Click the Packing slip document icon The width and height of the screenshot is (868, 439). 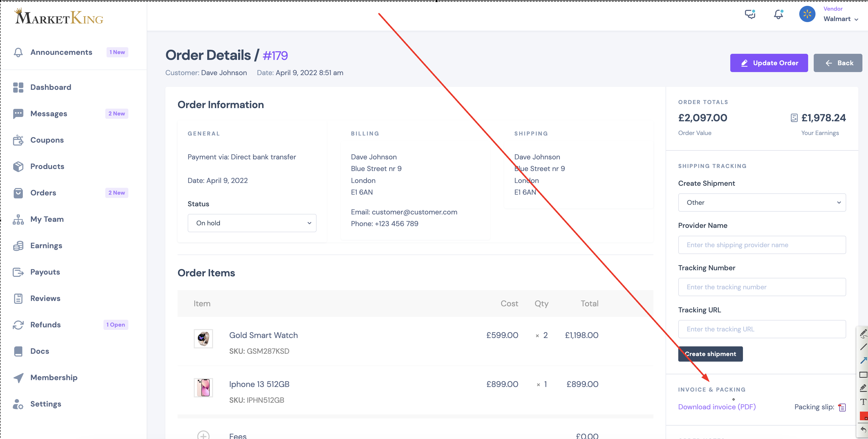842,407
